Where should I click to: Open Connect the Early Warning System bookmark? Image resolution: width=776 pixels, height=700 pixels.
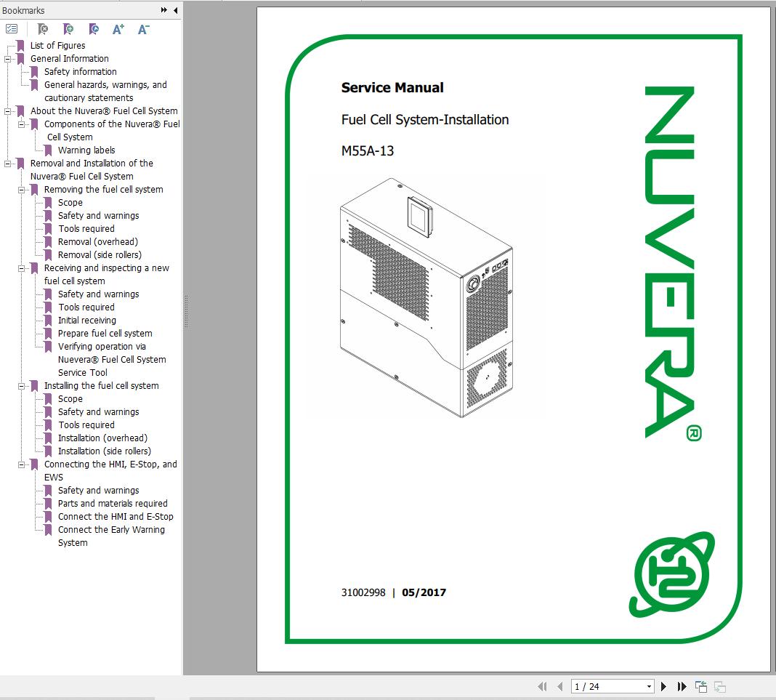[x=111, y=536]
